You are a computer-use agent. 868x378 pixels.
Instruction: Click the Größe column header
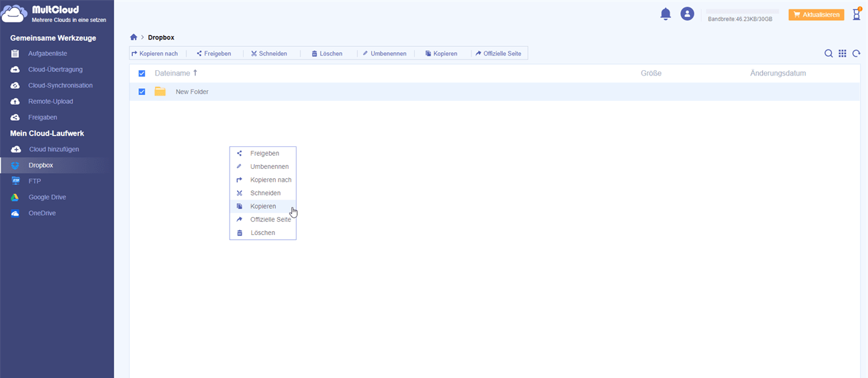651,73
